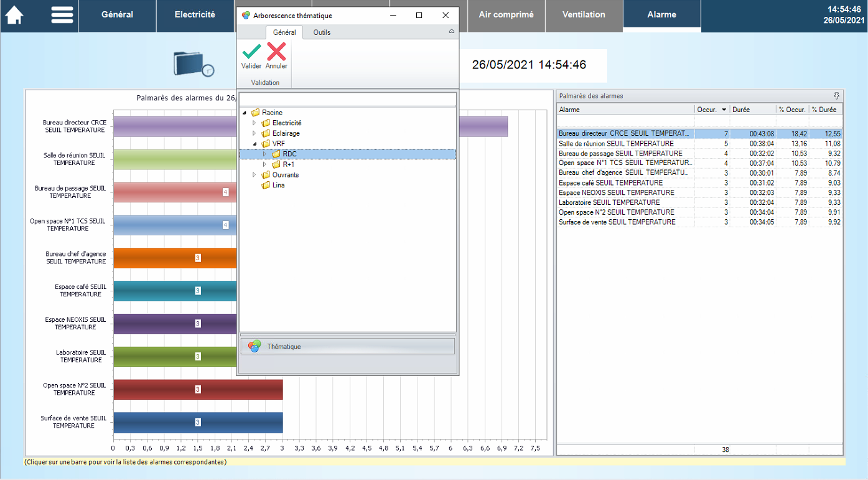868x480 pixels.
Task: Click the orange Bureau chef d'agence bar
Action: coord(175,258)
